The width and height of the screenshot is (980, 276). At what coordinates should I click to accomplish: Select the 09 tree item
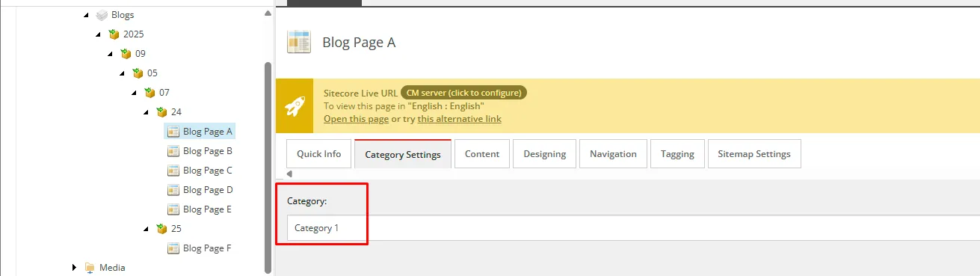(141, 54)
